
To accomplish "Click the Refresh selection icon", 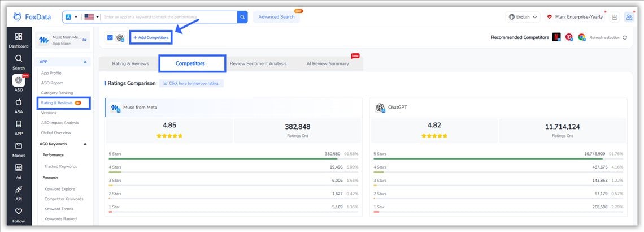I will tap(625, 37).
